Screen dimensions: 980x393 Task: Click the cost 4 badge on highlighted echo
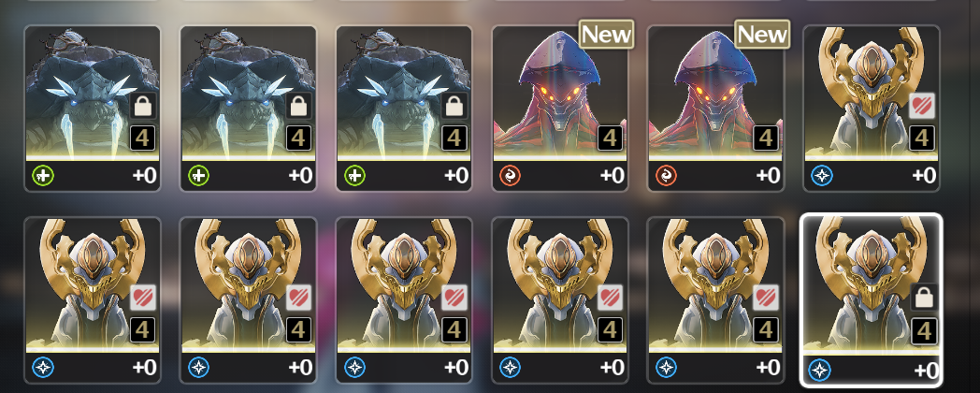[923, 330]
